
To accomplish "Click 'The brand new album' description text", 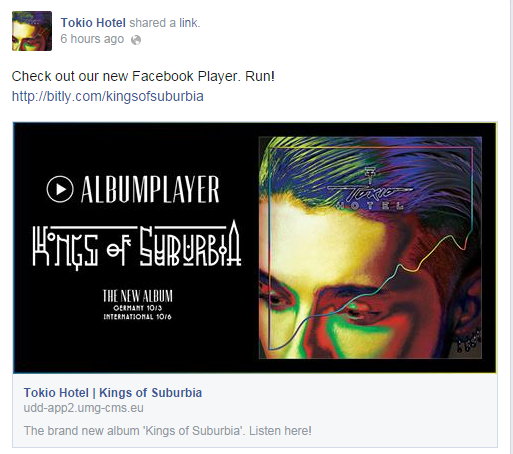I will (168, 431).
